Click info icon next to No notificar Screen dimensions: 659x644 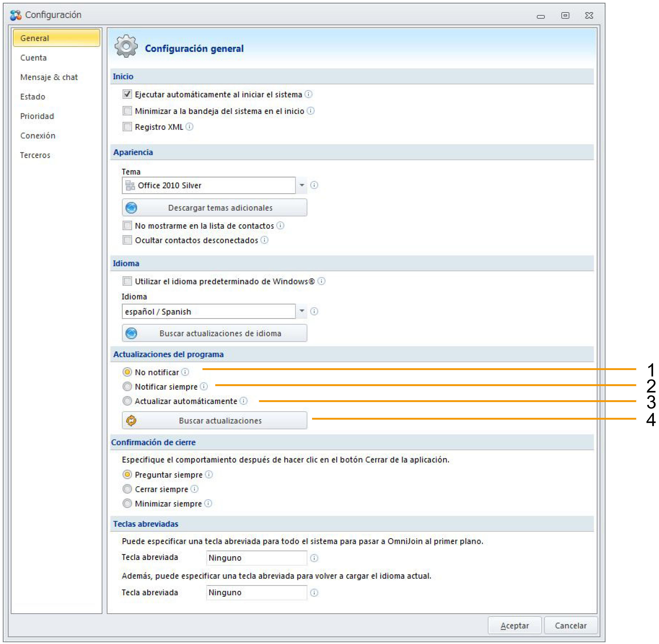tap(185, 372)
